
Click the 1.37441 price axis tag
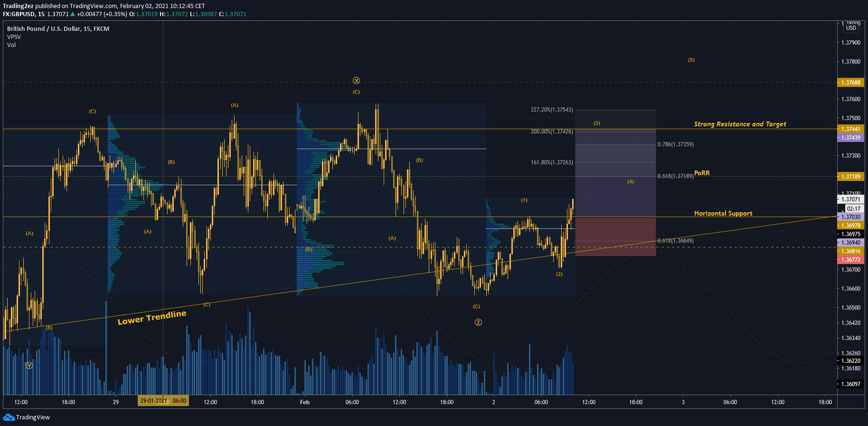point(850,129)
